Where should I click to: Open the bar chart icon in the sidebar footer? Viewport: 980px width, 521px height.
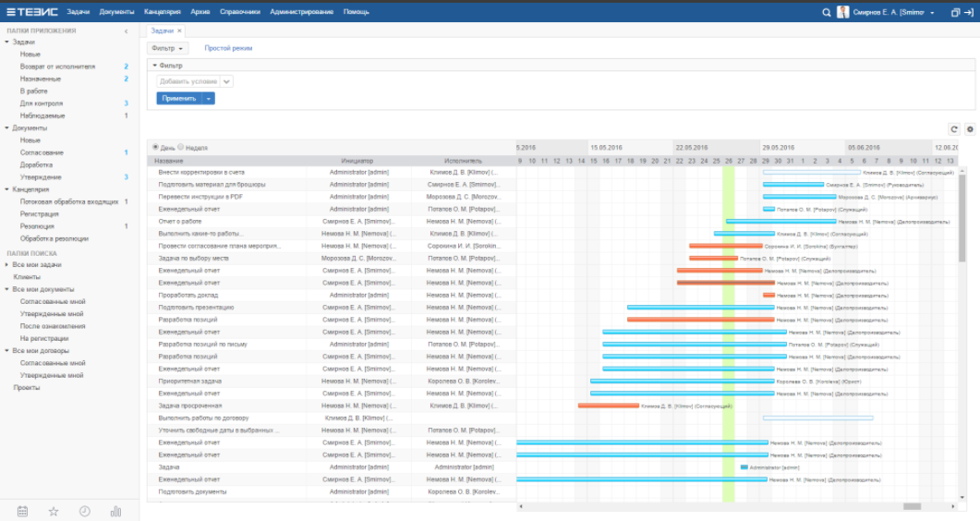(115, 511)
